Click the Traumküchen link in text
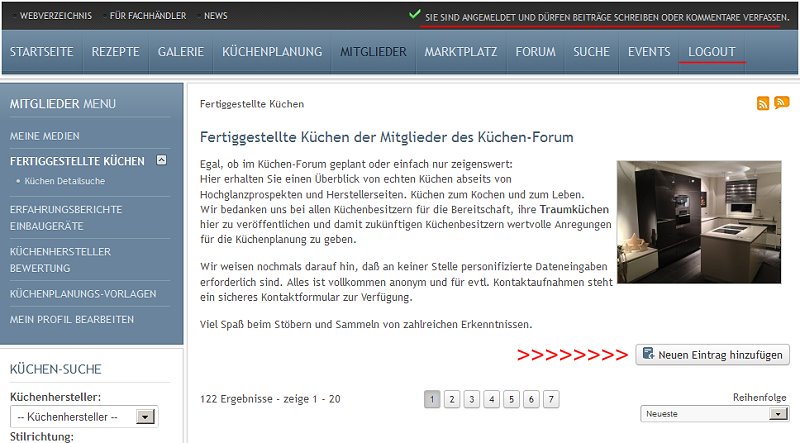The width and height of the screenshot is (800, 443). 574,210
